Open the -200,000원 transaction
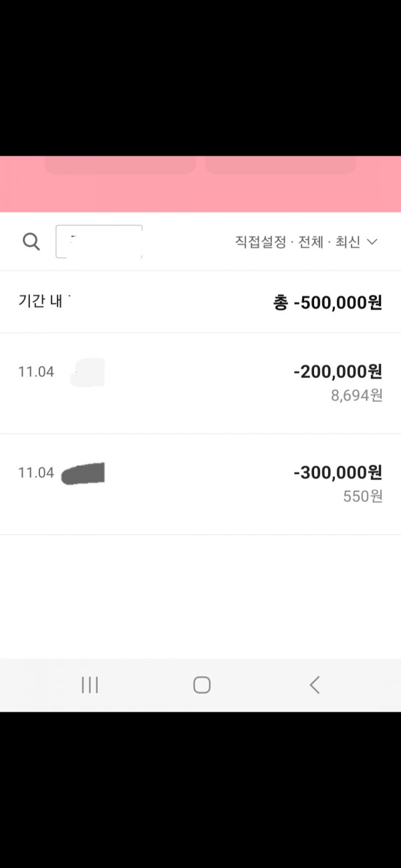Image resolution: width=401 pixels, height=868 pixels. tap(200, 383)
